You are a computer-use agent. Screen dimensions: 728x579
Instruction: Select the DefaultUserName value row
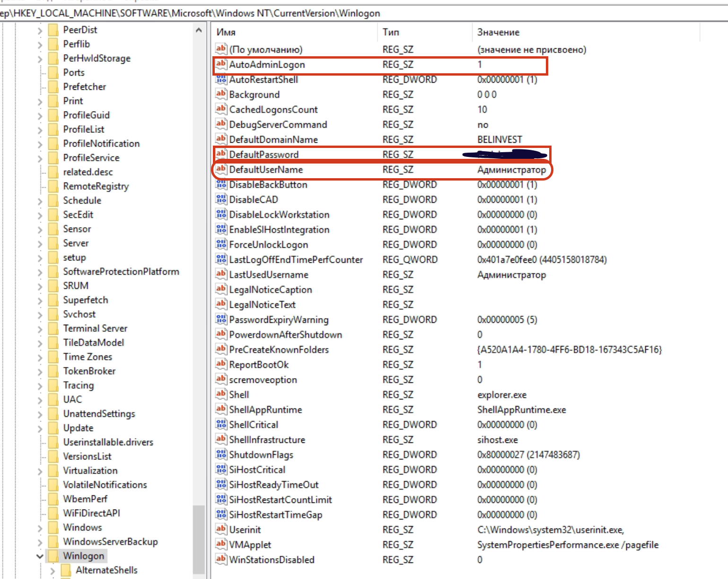pyautogui.click(x=266, y=170)
